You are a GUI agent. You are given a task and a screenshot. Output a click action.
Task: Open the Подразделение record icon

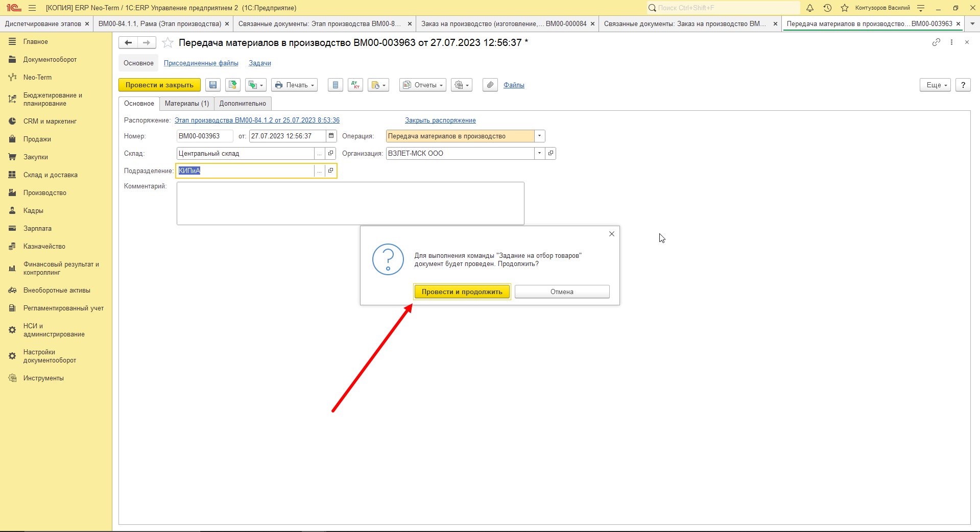tap(330, 171)
